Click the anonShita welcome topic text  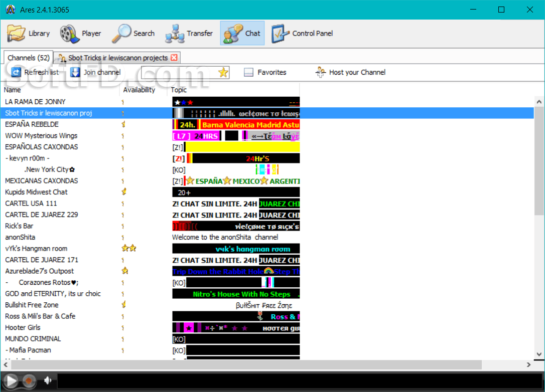click(225, 237)
